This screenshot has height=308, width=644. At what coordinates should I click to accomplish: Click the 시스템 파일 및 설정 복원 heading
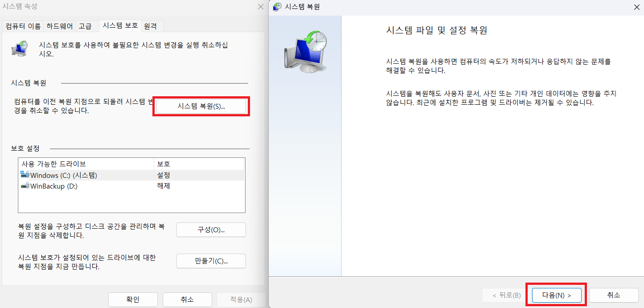(x=436, y=31)
